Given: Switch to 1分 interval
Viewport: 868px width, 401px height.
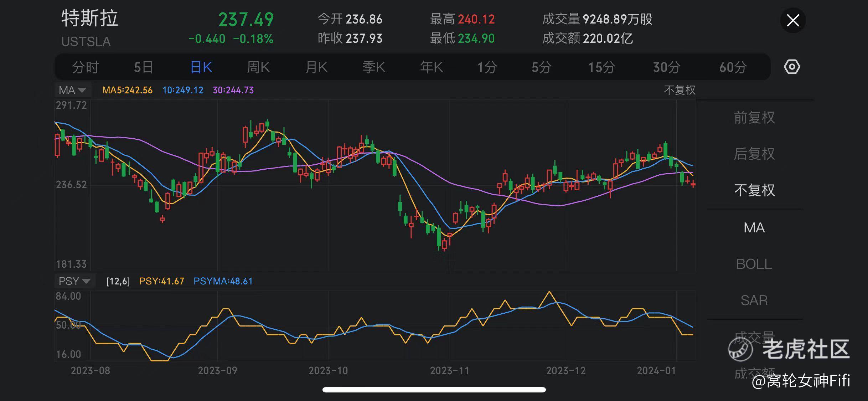Looking at the screenshot, I should [487, 67].
